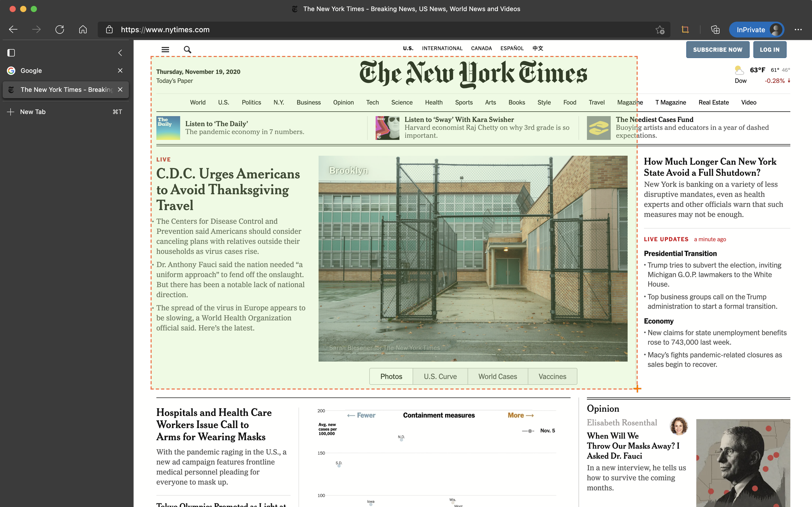This screenshot has width=812, height=507.
Task: Toggle the vertical tabs pane icon
Action: click(x=11, y=53)
